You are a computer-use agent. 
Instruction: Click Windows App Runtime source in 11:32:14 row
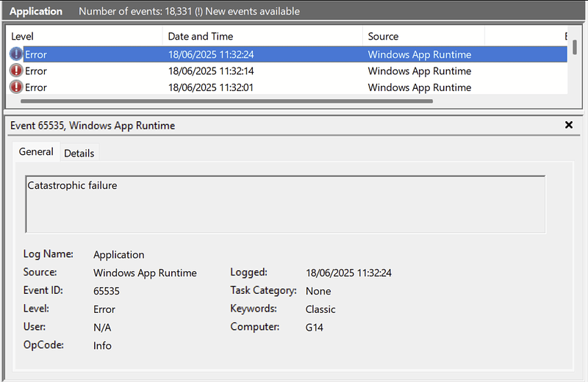(419, 71)
